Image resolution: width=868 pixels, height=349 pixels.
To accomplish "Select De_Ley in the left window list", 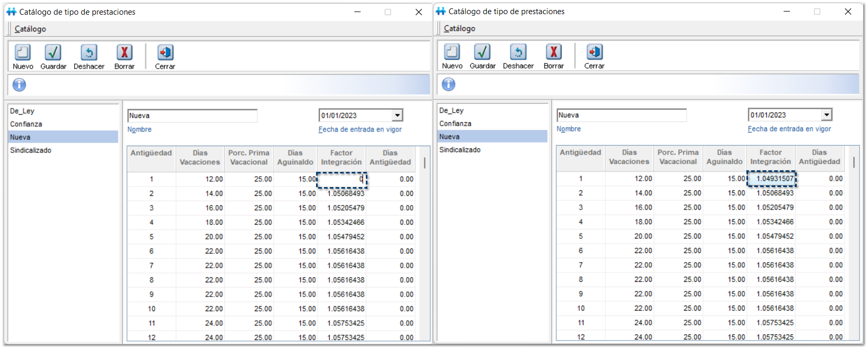I will pyautogui.click(x=22, y=111).
